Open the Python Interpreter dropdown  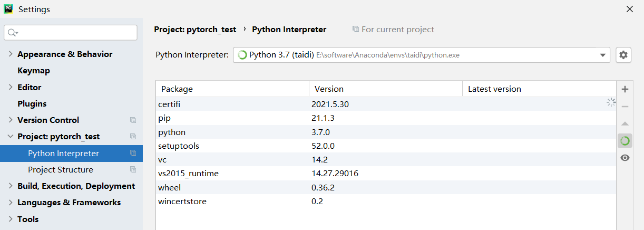tap(602, 55)
